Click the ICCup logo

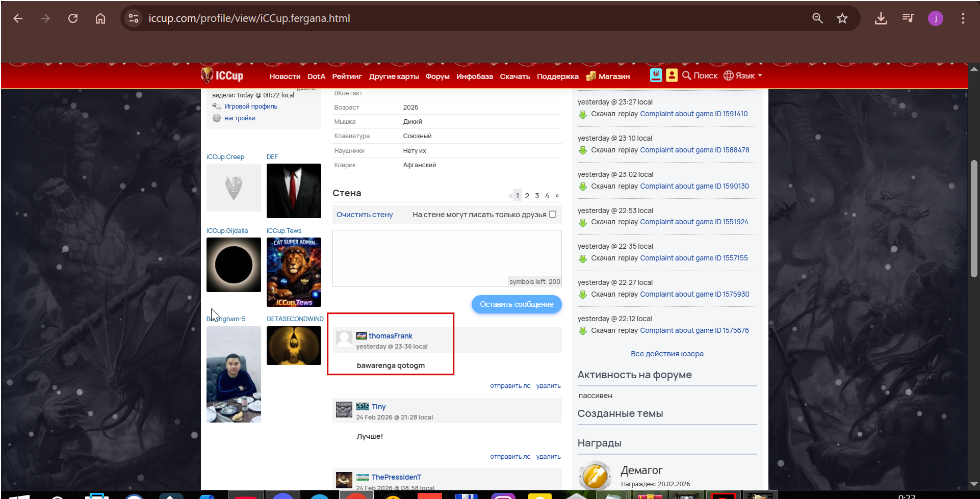click(x=222, y=75)
